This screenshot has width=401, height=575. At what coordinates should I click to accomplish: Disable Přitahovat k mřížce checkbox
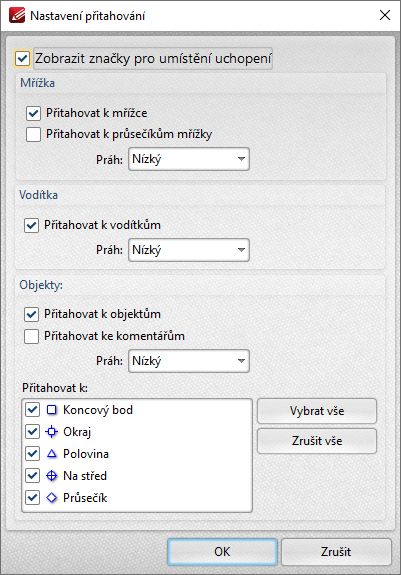33,113
